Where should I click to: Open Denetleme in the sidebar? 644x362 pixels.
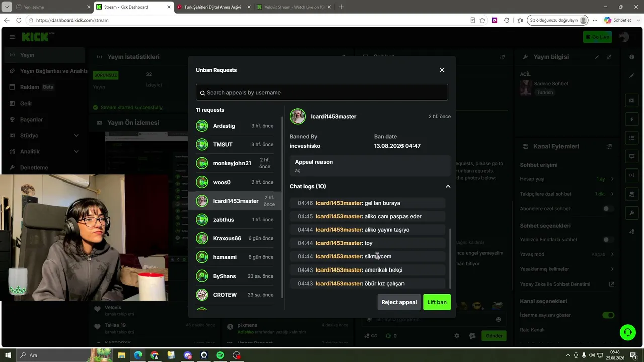pos(44,167)
